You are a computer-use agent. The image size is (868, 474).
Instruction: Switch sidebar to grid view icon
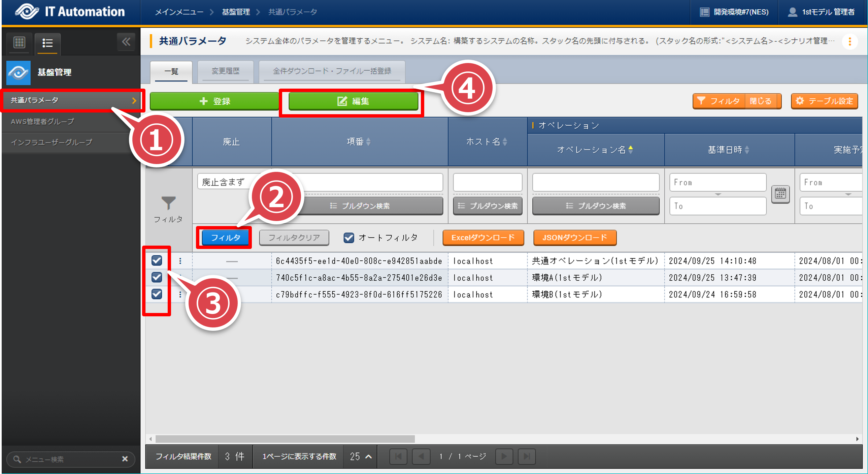19,43
